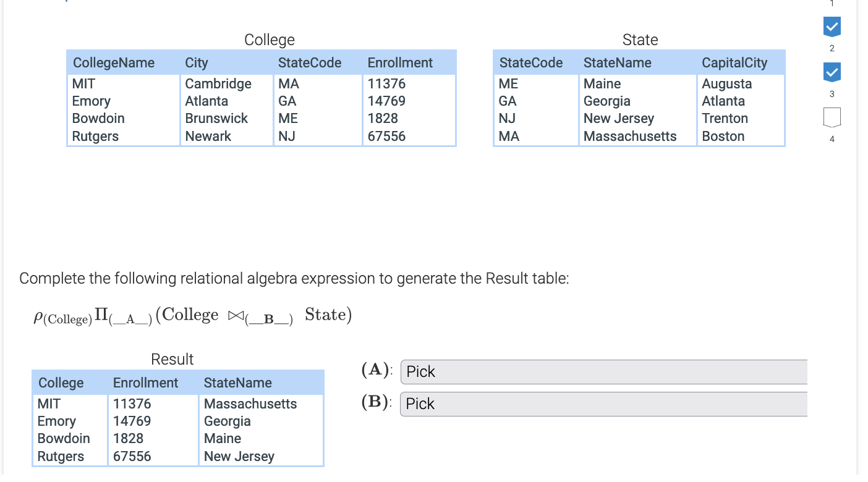Screen dimensions: 868x482
Task: Click the CollegeName column header
Action: (114, 62)
